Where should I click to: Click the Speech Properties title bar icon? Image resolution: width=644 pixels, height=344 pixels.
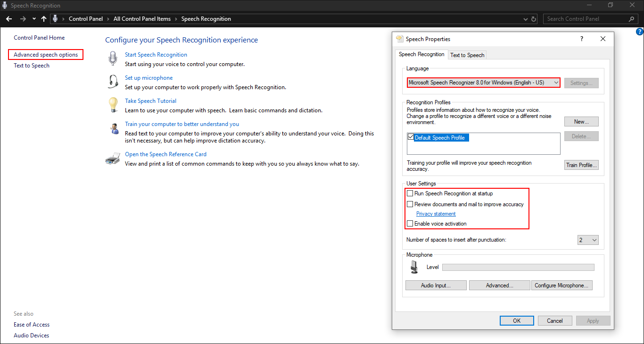point(400,39)
